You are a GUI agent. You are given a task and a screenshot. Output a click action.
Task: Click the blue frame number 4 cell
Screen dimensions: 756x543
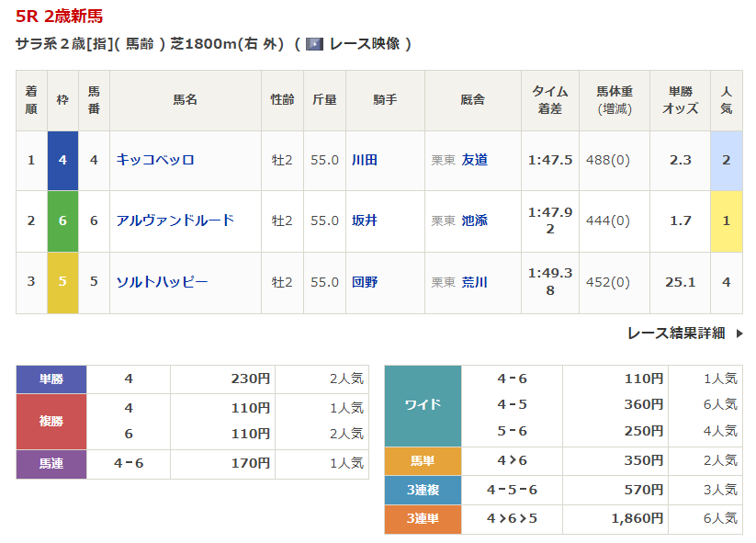click(x=62, y=160)
